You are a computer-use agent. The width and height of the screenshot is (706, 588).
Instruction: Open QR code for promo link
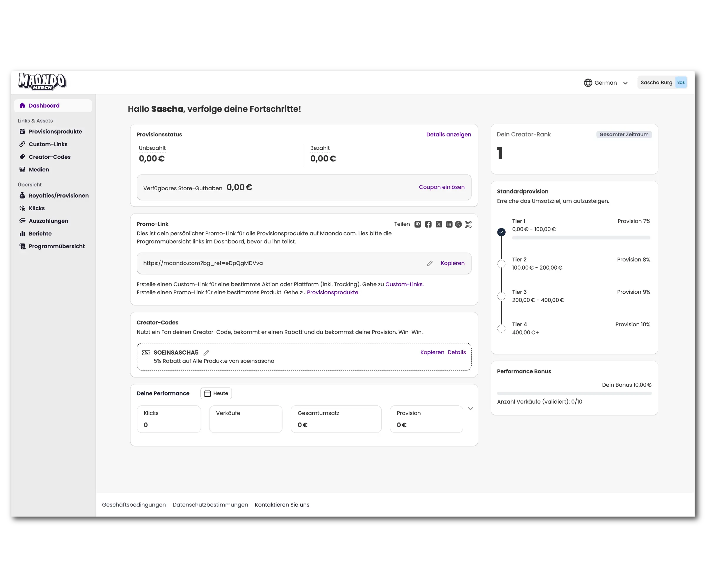click(468, 224)
